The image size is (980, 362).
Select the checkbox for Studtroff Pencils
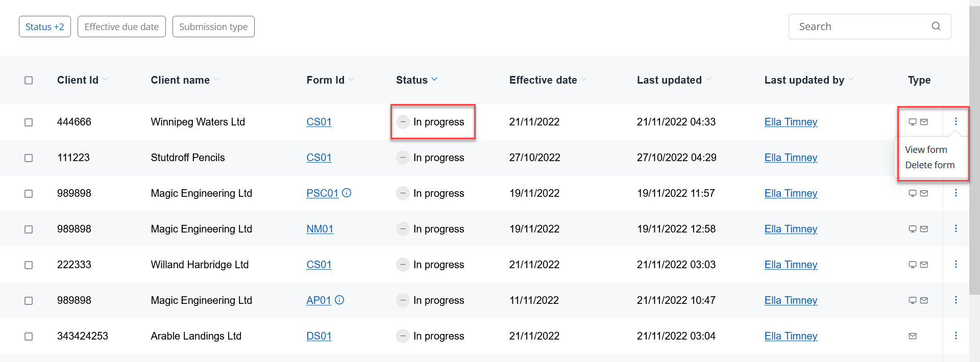(29, 158)
